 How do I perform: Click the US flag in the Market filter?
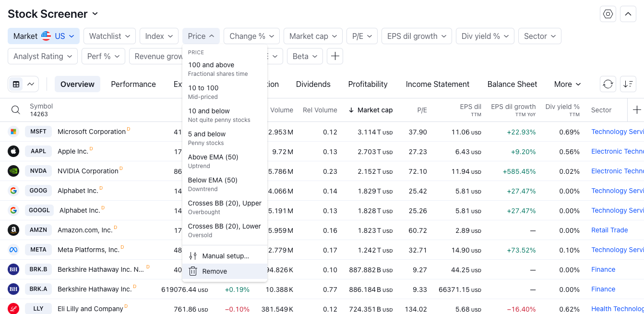(x=46, y=36)
